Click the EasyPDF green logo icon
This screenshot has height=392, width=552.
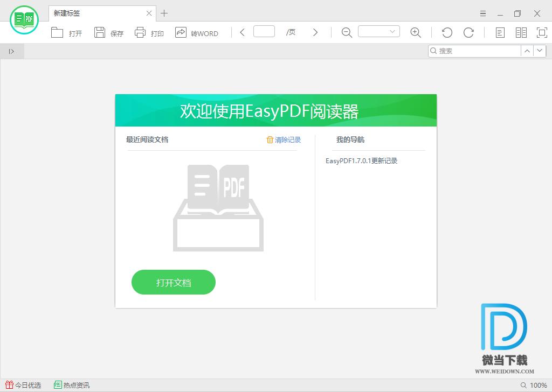(x=24, y=20)
